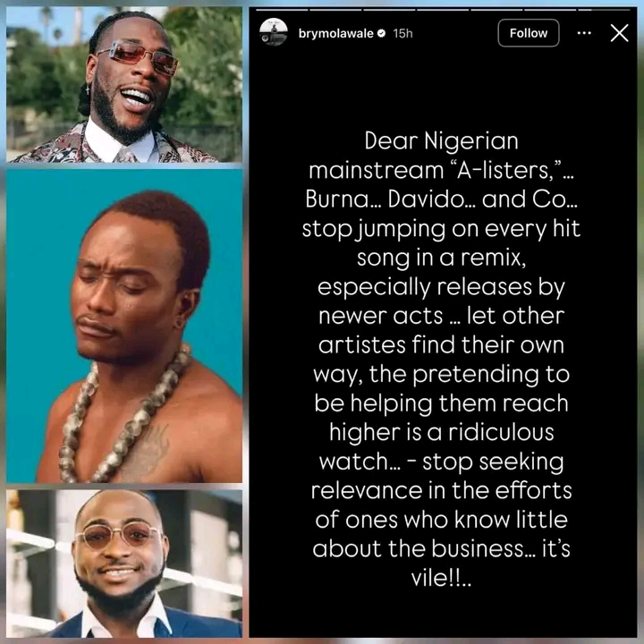The image size is (644, 644).
Task: Click the word 'vile!!..' ending the story
Action: [x=441, y=579]
